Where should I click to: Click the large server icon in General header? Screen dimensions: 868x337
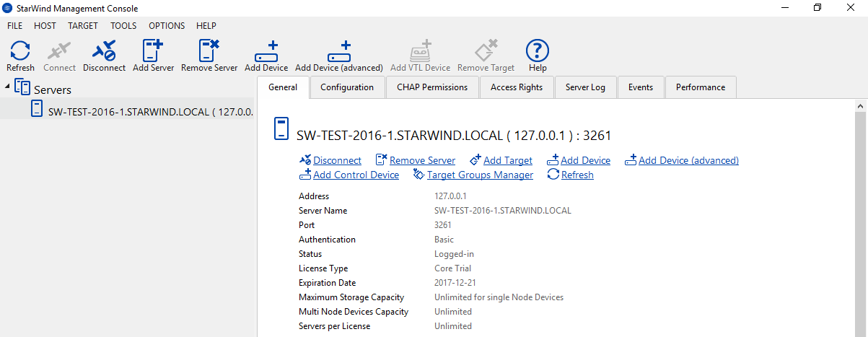[282, 128]
